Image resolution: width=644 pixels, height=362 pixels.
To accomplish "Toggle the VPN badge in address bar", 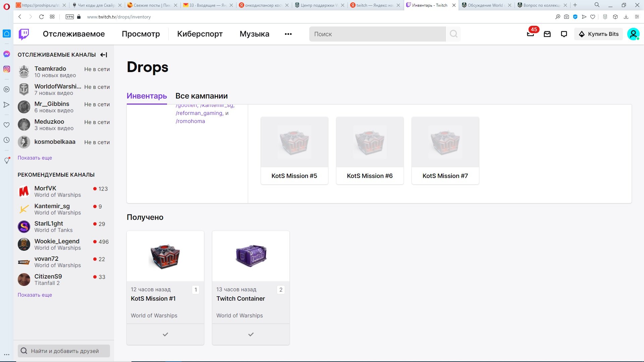I will coord(70,17).
